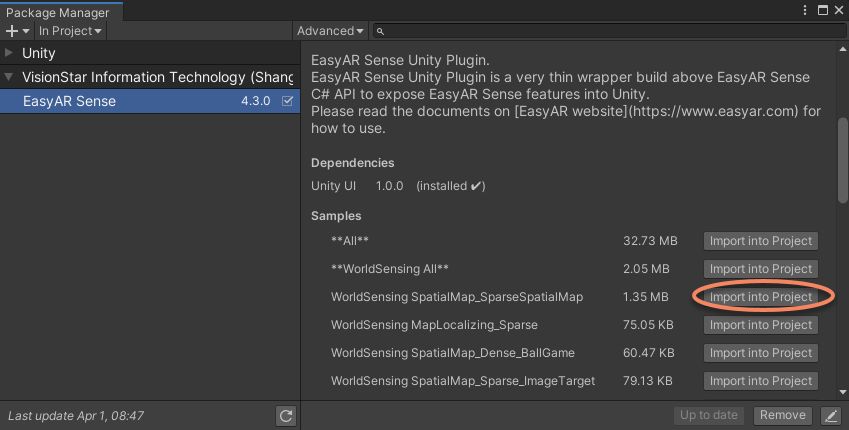Import the WorldSensing SpatialMap_Dense_BallGame sample

[761, 353]
